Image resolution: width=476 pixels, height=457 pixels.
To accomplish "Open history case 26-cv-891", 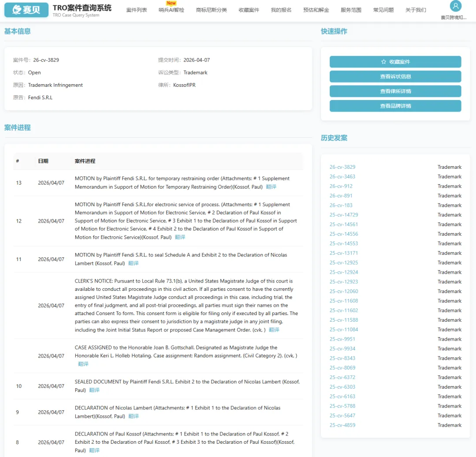I will [341, 196].
